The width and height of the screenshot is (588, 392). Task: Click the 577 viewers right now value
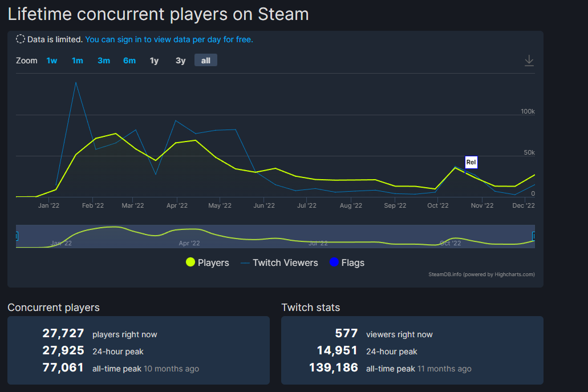[x=346, y=333]
